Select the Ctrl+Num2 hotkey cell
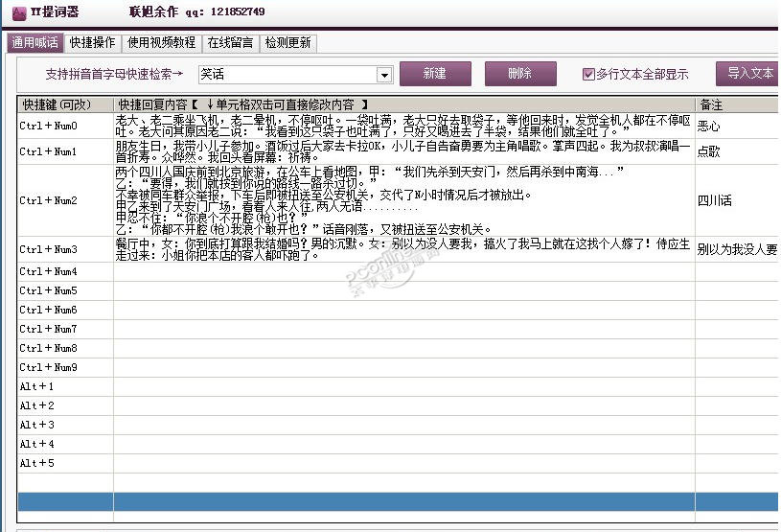781x532 pixels. pos(66,200)
